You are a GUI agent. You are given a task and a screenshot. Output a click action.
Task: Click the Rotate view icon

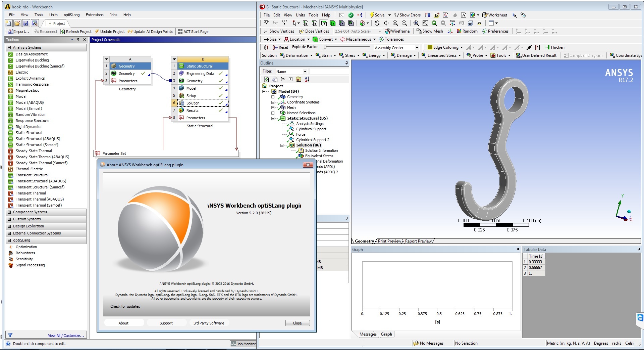(x=377, y=23)
